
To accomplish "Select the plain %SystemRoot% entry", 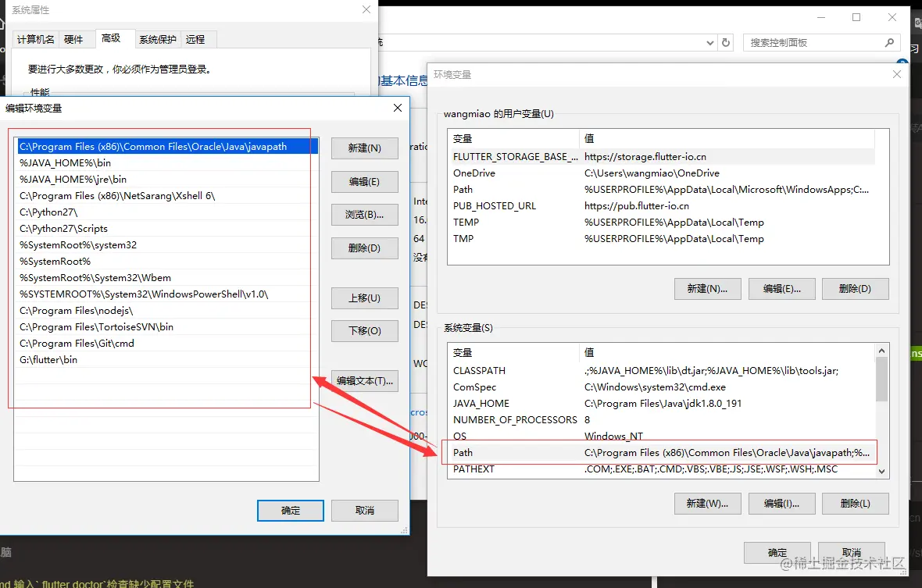I will click(167, 262).
